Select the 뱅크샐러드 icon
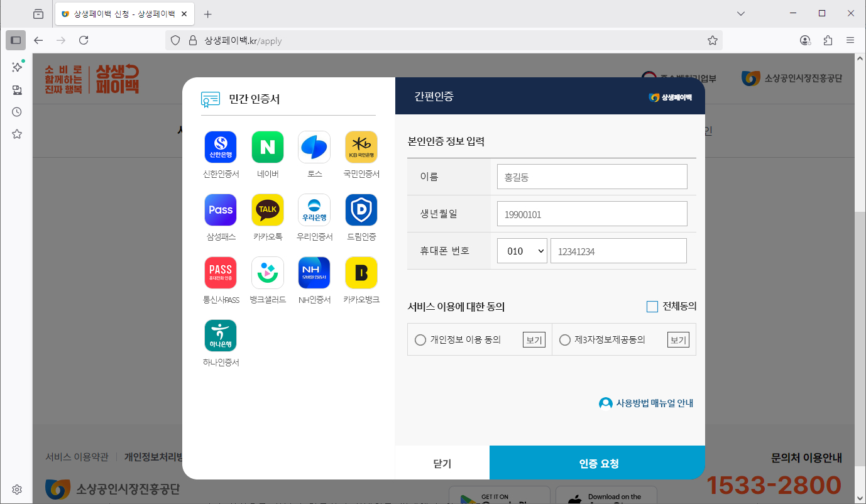Image resolution: width=866 pixels, height=504 pixels. coord(268,273)
